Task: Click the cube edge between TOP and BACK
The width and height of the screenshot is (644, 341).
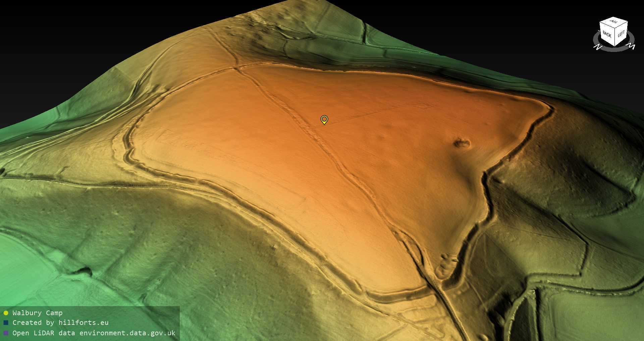Action: [x=607, y=24]
